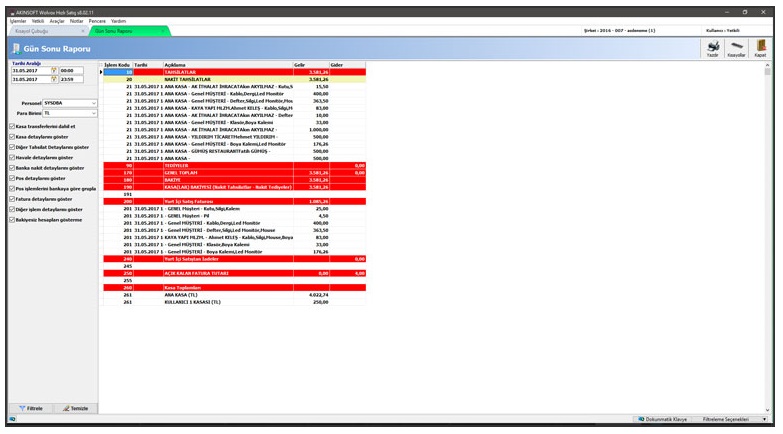Open the Para Birimi dropdown
Screen dimensions: 783x434
[93, 113]
